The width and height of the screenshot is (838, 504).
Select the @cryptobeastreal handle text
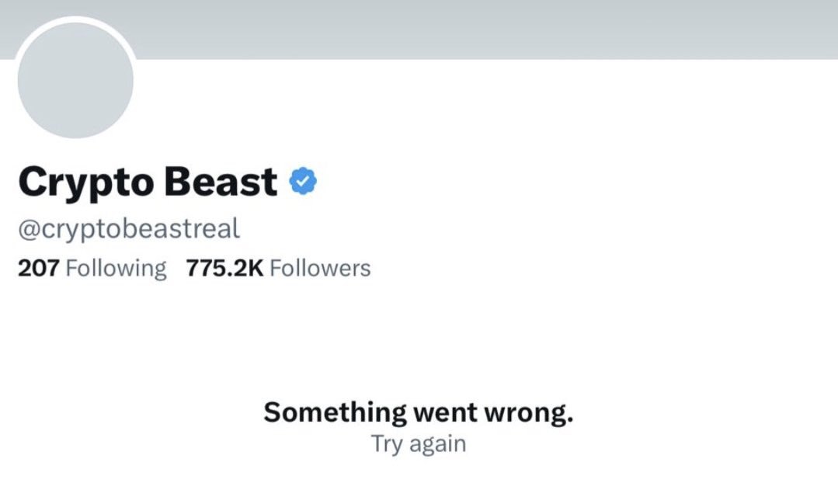129,228
